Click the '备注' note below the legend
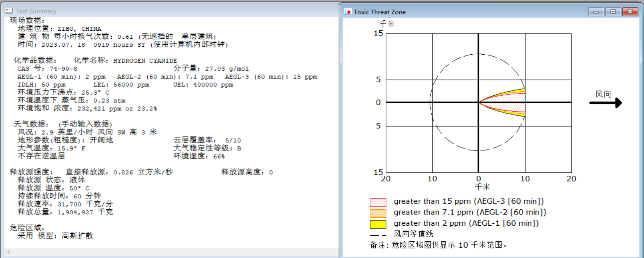Screen dimensions: 644x258 (x=439, y=245)
